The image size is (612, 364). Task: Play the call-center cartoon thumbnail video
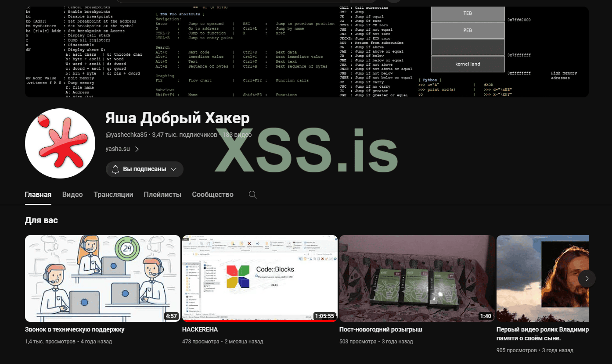tap(103, 278)
